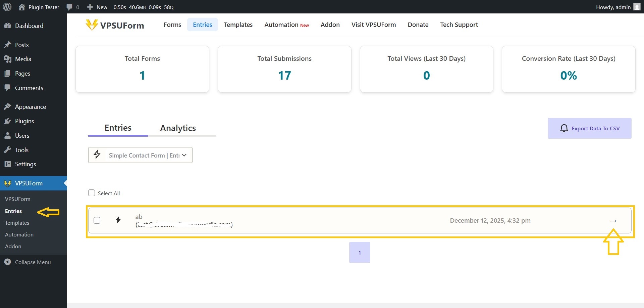The width and height of the screenshot is (644, 308).
Task: Click the Plugins icon in the sidebar
Action: (8, 121)
